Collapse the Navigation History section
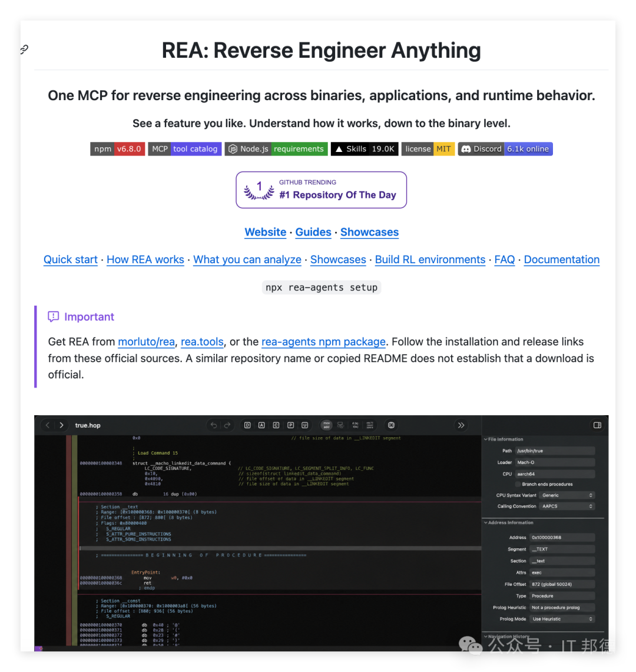Image resolution: width=636 pixels, height=672 pixels. coord(486,637)
